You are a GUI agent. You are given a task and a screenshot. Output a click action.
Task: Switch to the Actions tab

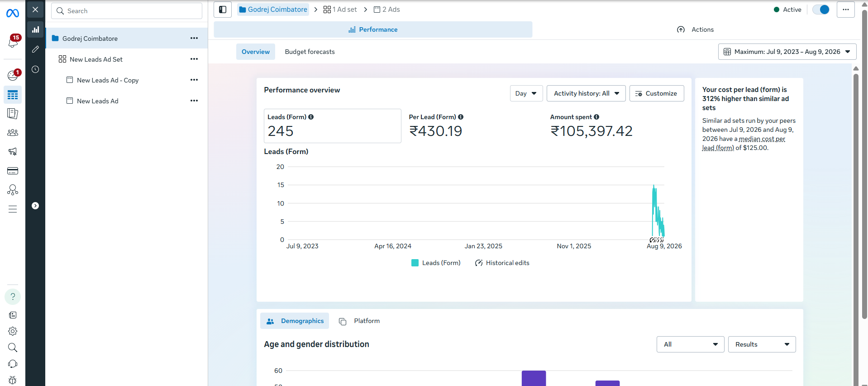(696, 29)
